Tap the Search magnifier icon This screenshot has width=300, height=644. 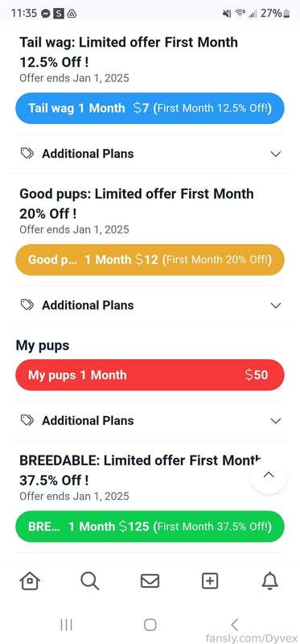click(89, 581)
